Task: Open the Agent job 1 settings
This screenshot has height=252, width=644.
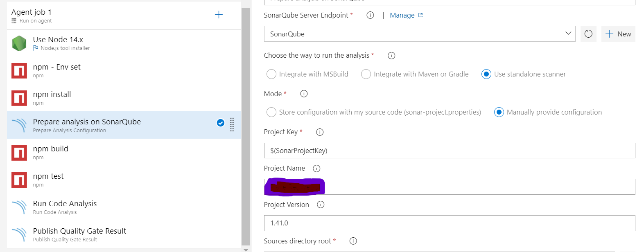Action: click(x=82, y=16)
